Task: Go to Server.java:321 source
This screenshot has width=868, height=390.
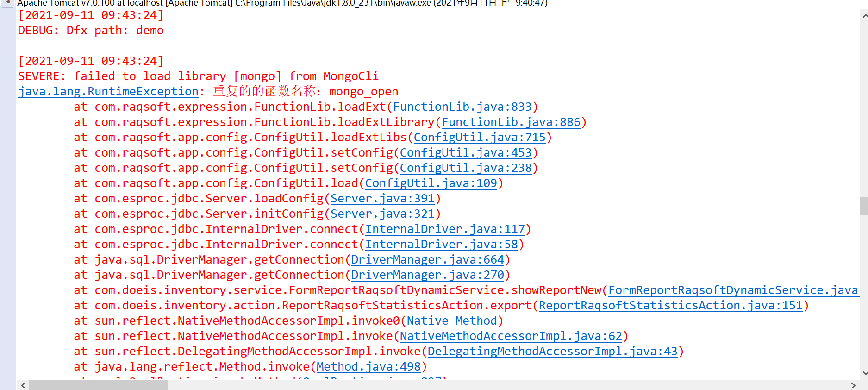Action: pyautogui.click(x=382, y=214)
